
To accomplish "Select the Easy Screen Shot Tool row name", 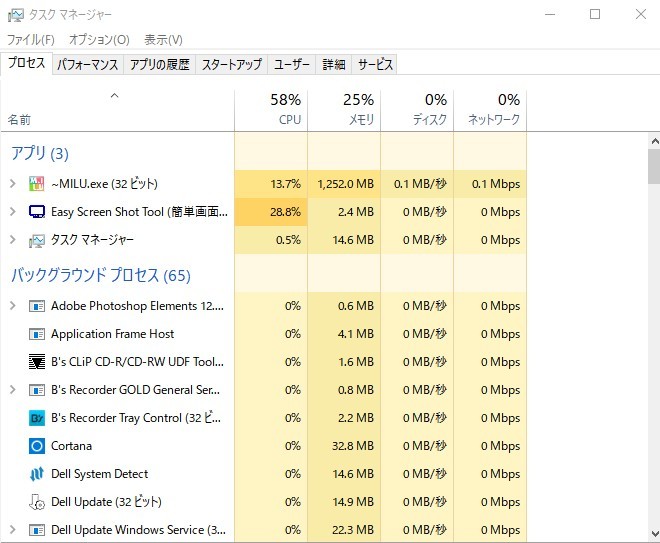I will point(139,211).
